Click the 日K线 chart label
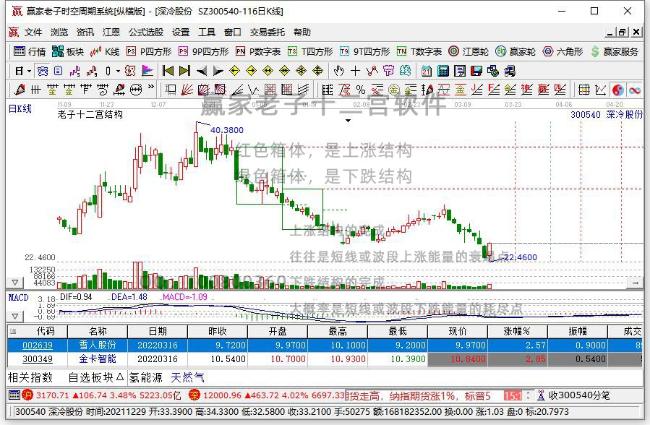Screen dimensions: 650x425 coord(20,109)
